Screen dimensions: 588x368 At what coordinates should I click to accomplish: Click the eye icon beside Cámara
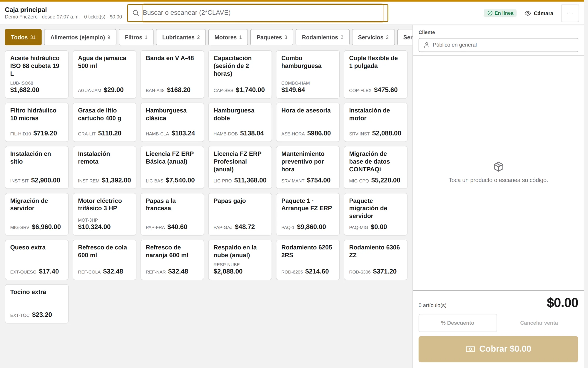(x=528, y=13)
